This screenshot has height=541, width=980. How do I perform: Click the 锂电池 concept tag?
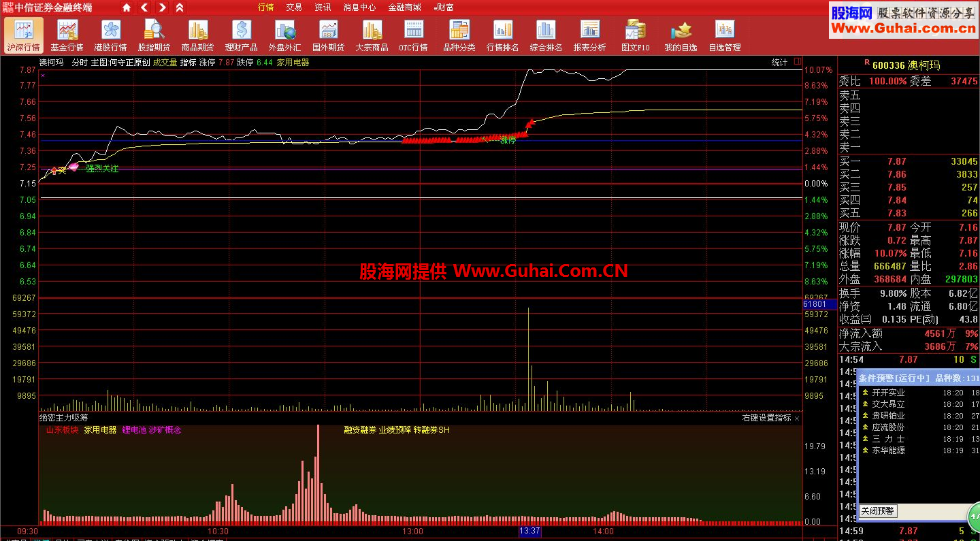pos(134,430)
